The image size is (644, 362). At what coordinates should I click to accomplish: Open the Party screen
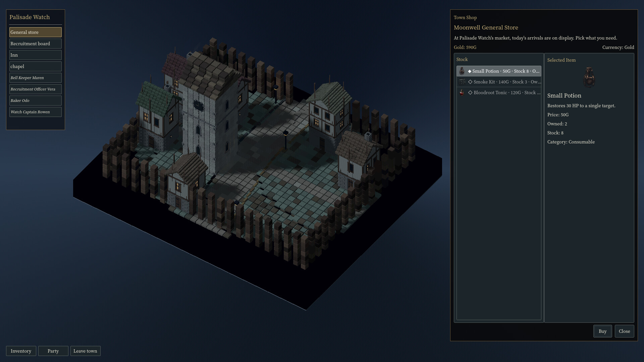(53, 351)
